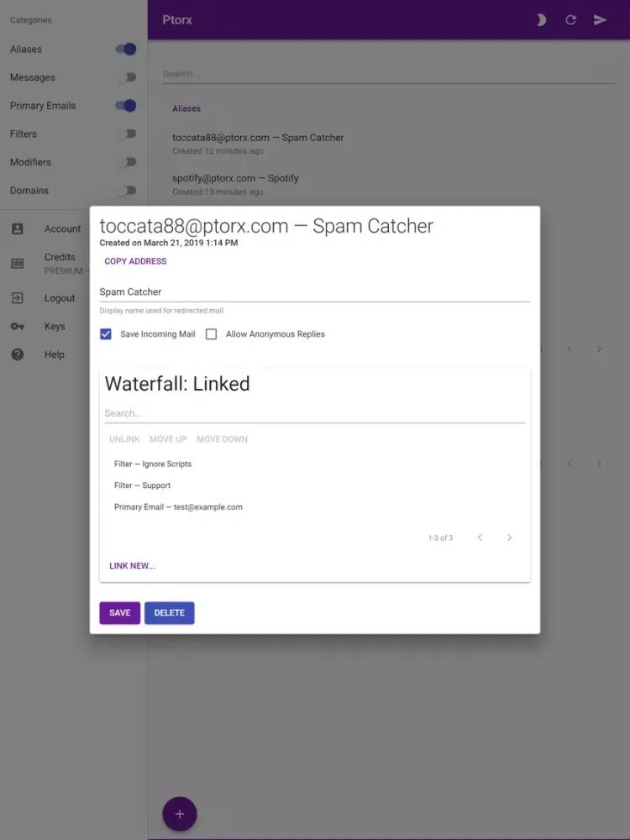Viewport: 630px width, 840px height.
Task: Click the Credits money icon
Action: [x=17, y=264]
